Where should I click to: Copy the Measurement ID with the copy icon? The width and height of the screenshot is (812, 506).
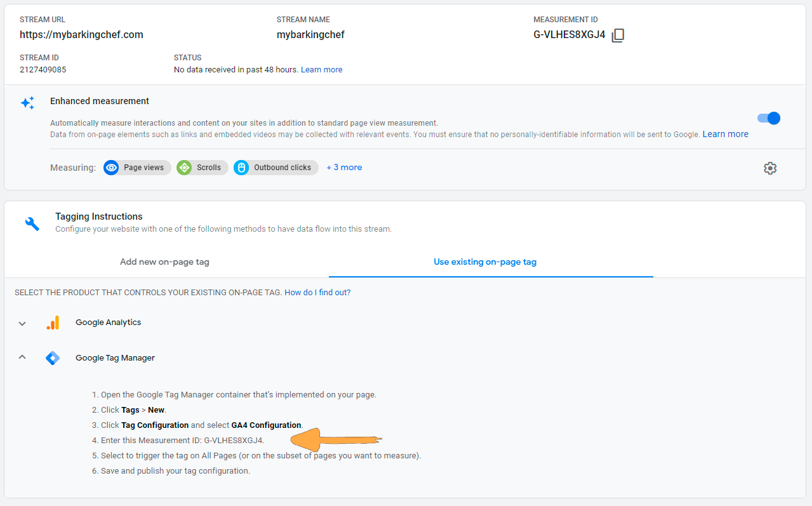point(618,36)
